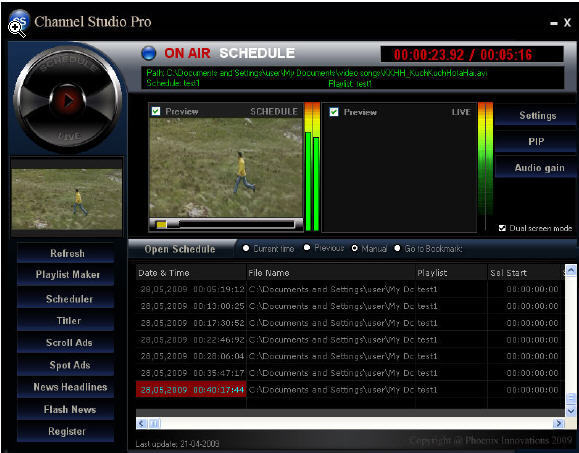Viewport: 579px width, 453px height.
Task: Open Spot Ads
Action: [66, 365]
